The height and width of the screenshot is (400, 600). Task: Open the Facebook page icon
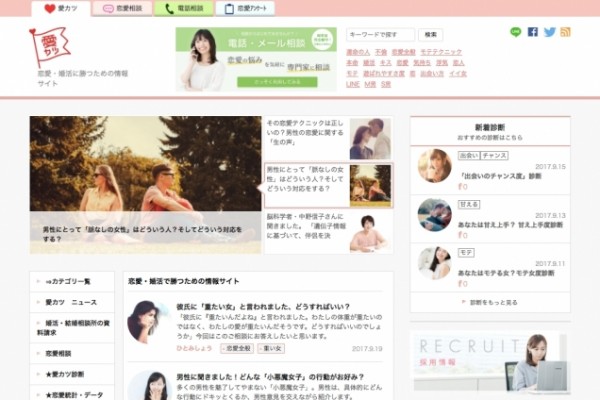533,32
